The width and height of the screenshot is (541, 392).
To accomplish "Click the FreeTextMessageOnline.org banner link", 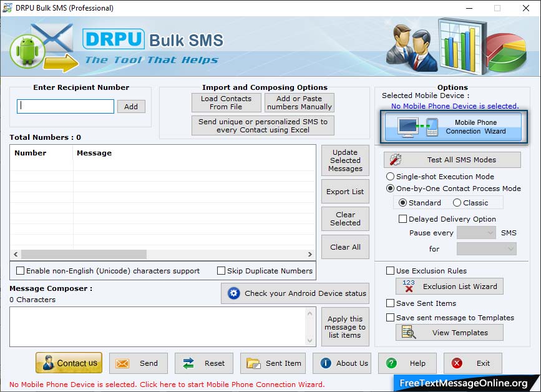I will tap(464, 383).
